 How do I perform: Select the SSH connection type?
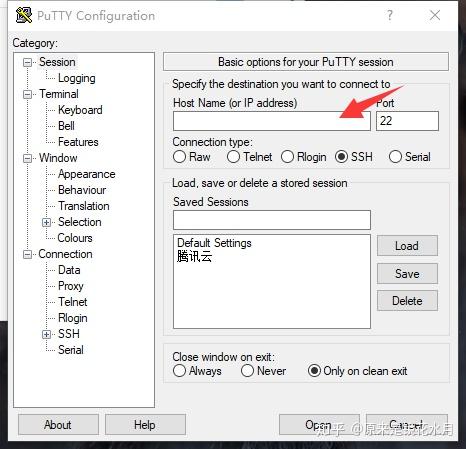click(x=341, y=157)
